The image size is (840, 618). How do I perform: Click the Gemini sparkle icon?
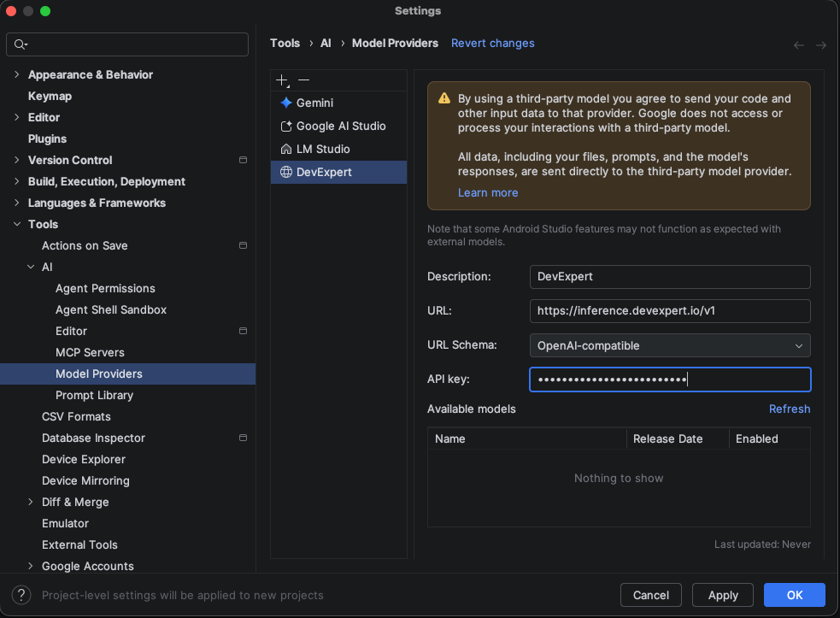(x=286, y=103)
